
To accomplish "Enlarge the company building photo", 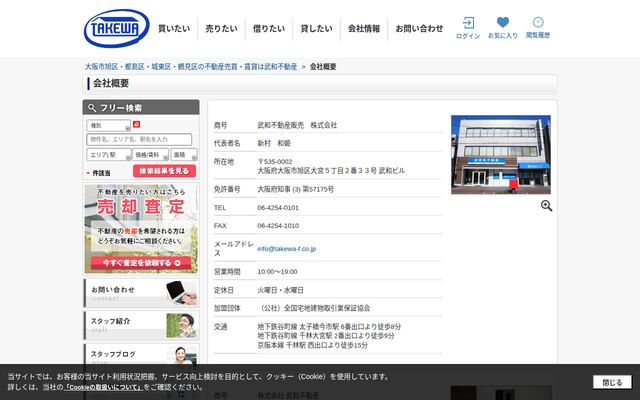I will (x=501, y=155).
